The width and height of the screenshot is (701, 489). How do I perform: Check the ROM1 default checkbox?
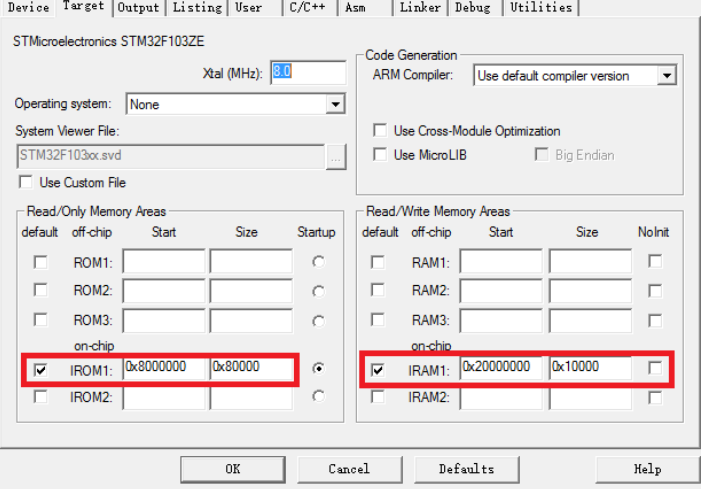tap(41, 262)
